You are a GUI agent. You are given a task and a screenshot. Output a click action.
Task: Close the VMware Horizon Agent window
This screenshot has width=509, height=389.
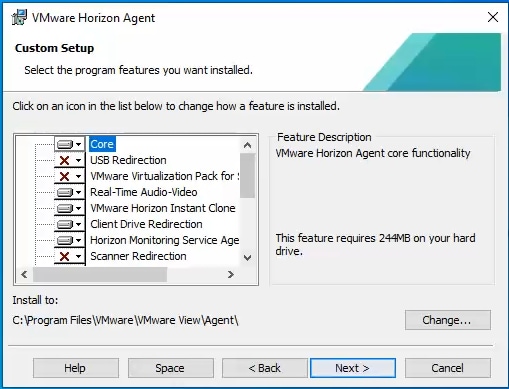[493, 17]
